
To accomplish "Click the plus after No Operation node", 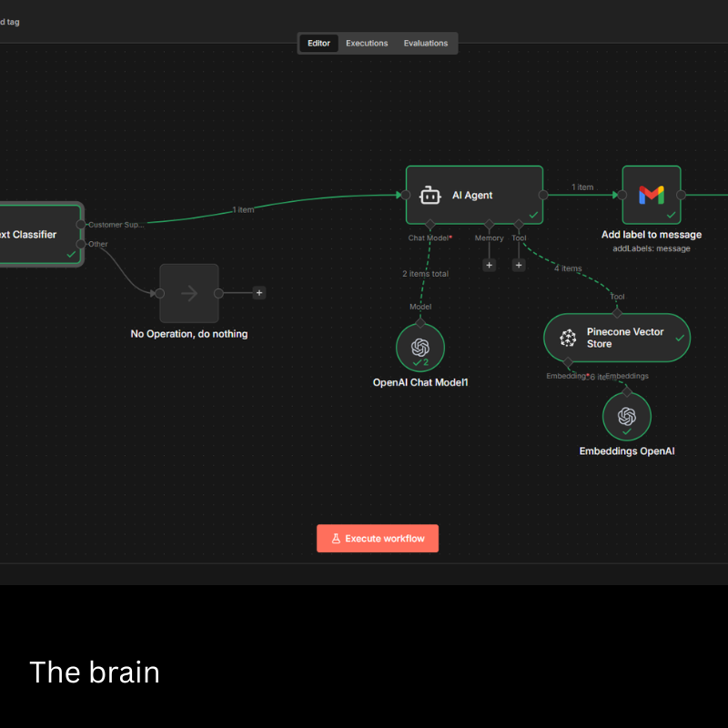I will tap(259, 293).
